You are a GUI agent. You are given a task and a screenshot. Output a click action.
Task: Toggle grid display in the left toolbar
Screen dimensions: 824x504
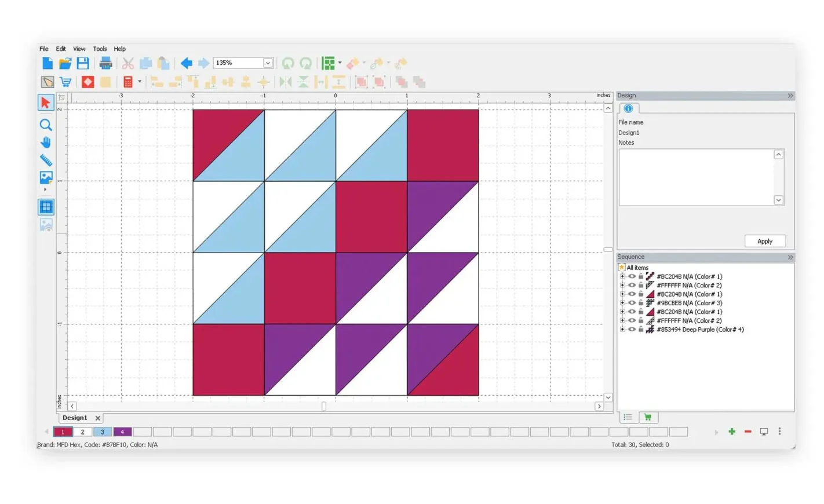[46, 207]
